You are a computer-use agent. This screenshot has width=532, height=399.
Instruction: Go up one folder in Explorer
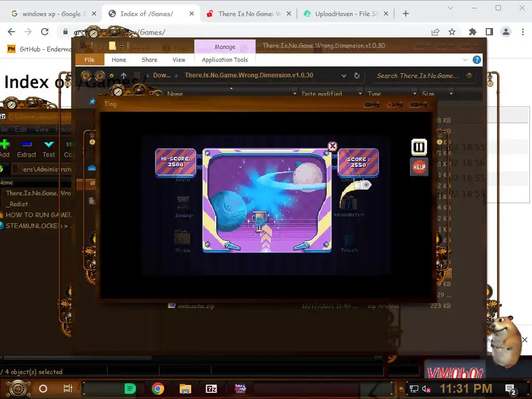pos(124,76)
